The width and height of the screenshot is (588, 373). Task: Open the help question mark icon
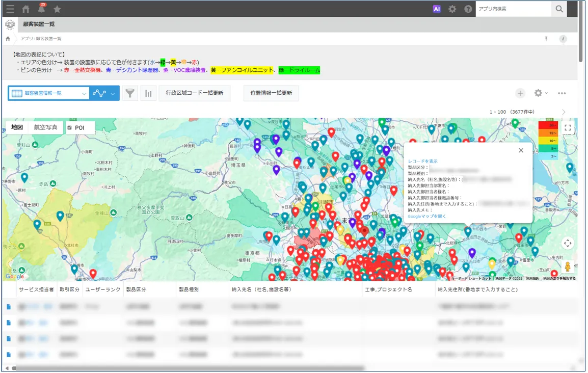[x=468, y=9]
